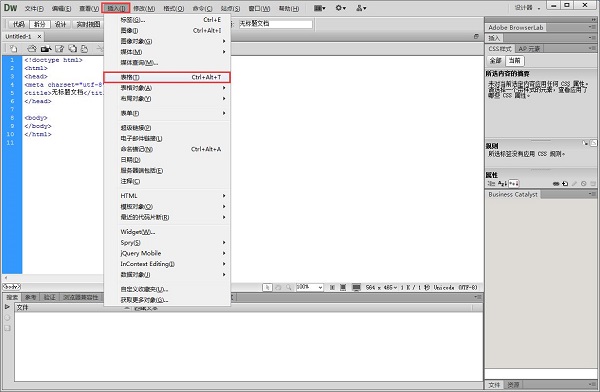Screen dimensions: 600x392
Task: Open the 100% zoom level dropdown
Action: click(x=310, y=287)
